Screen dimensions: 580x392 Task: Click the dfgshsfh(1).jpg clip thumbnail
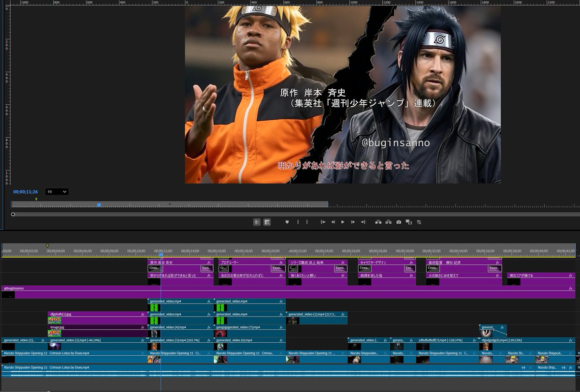54,320
